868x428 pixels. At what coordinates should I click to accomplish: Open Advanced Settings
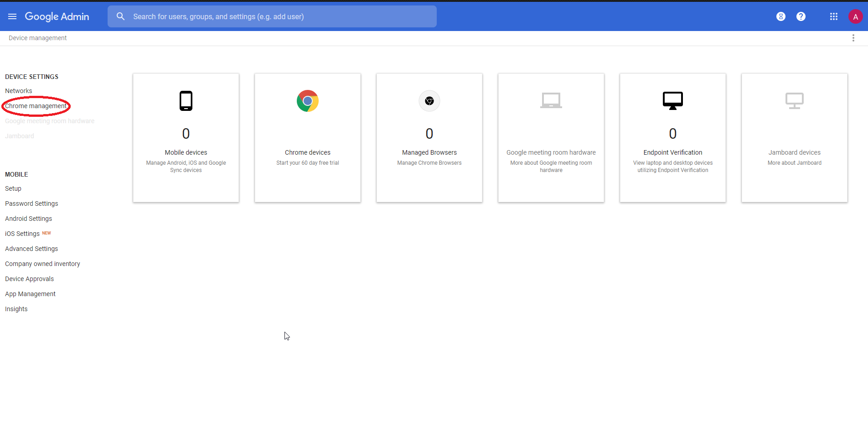pyautogui.click(x=31, y=249)
